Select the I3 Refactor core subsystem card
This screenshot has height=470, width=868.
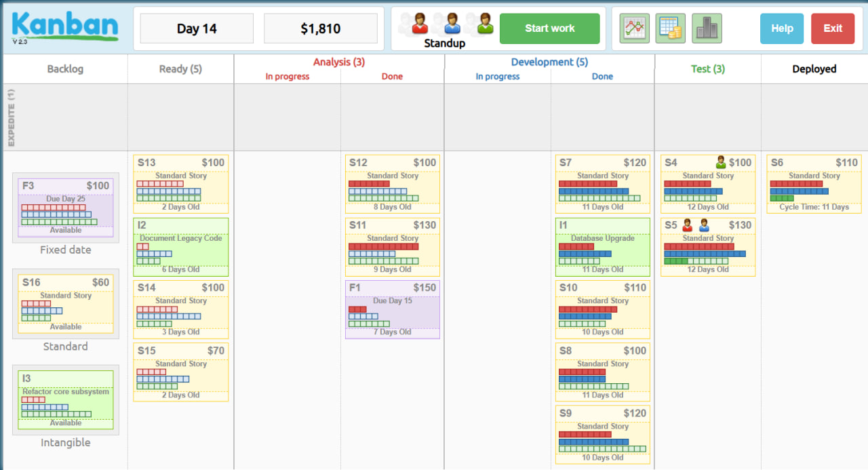[66, 399]
